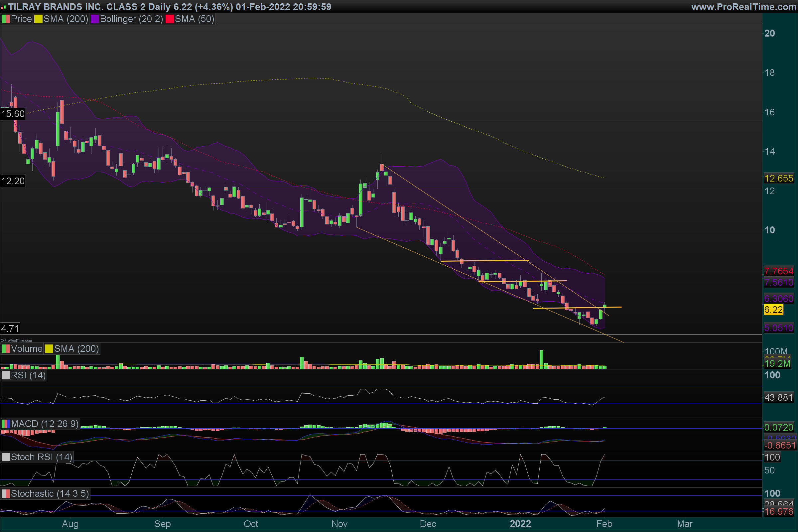Click the SMA (50) legend label
Viewport: 798px width, 532px height.
coord(195,19)
